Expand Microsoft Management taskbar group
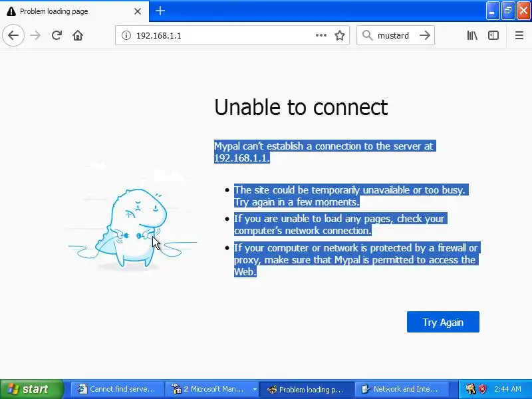The width and height of the screenshot is (532, 399). 211,389
